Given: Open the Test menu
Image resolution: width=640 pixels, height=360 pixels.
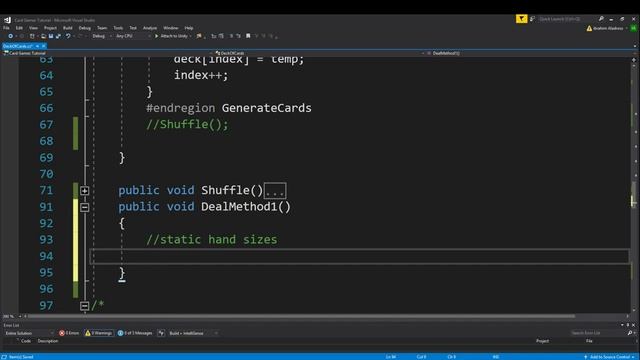Looking at the screenshot, I should (x=133, y=28).
